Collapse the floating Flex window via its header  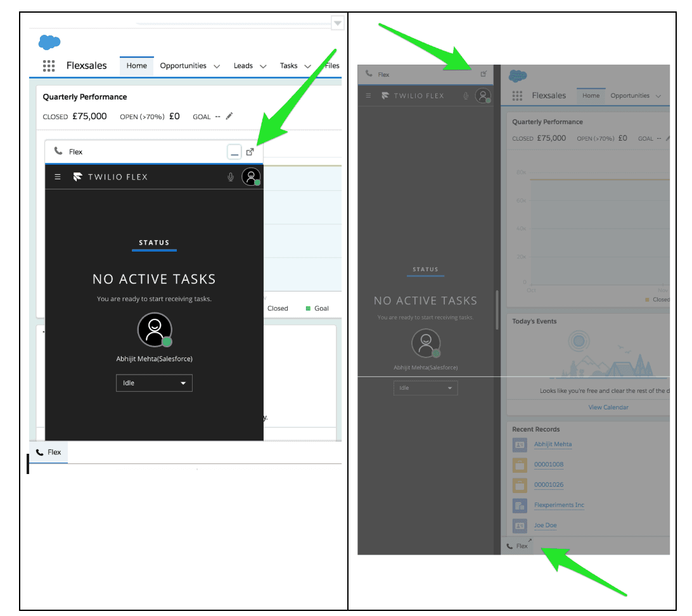click(x=76, y=151)
